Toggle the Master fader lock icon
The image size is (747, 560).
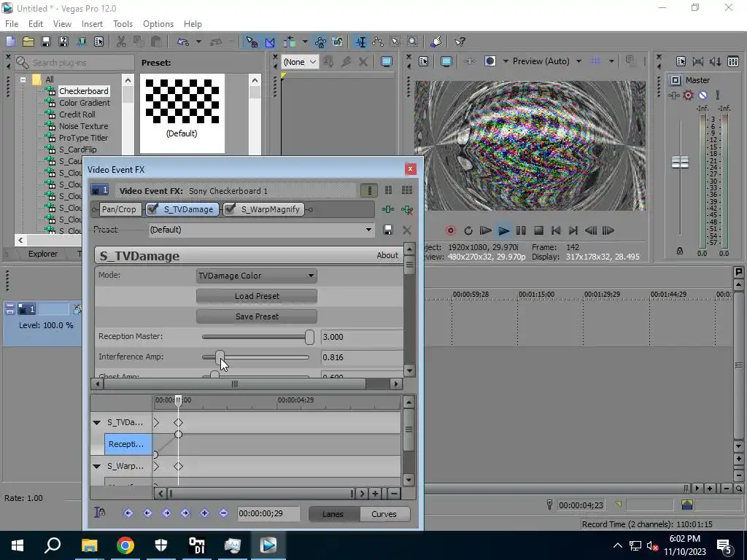680,251
